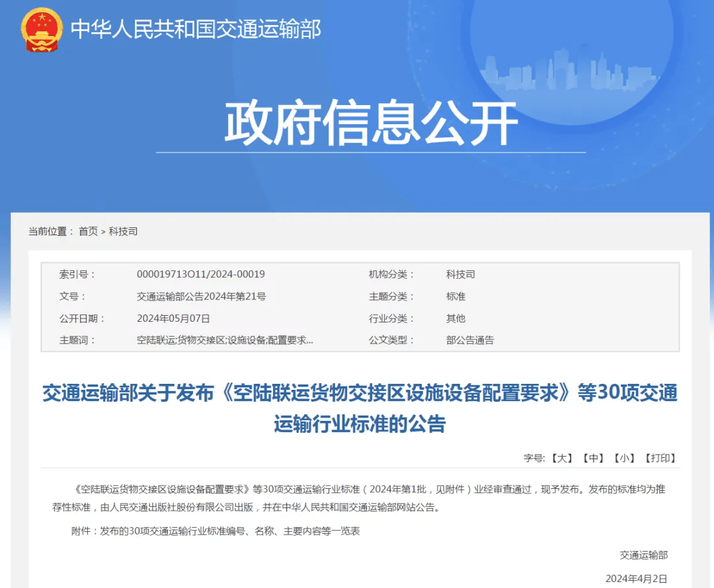Click the document number 交通运输部公告2024年第21号
Screen dimensions: 714x588
pos(201,297)
